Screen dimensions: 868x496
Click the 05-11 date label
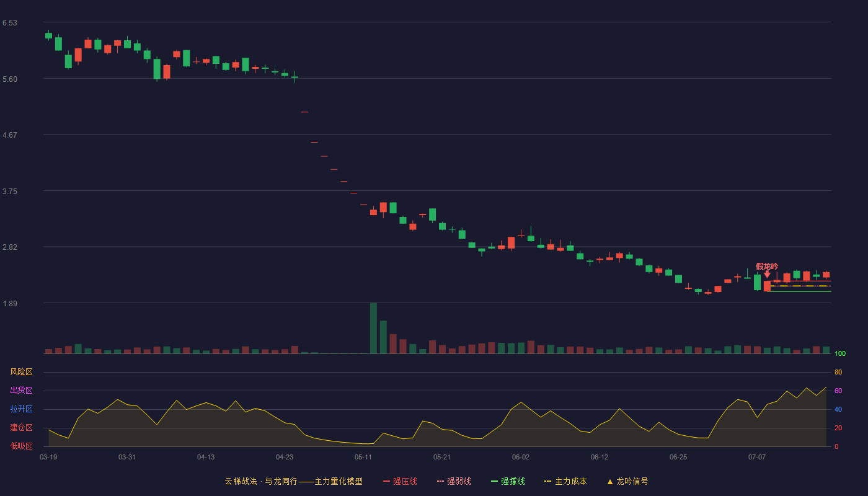click(x=363, y=457)
